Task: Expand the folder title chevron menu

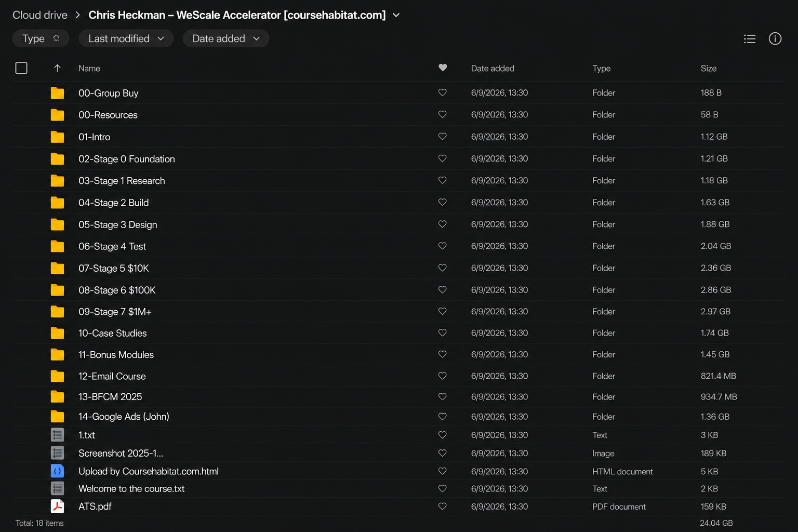Action: tap(396, 15)
